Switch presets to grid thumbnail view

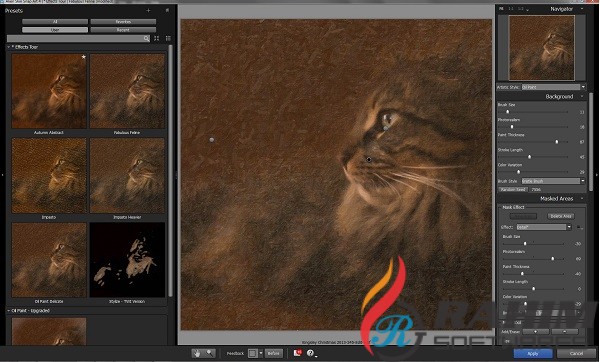coord(157,39)
